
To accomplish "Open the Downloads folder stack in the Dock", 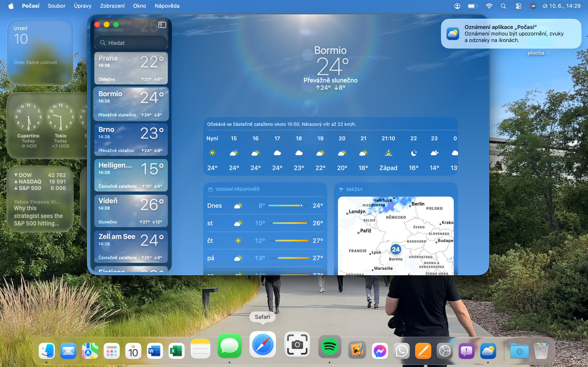I will (x=519, y=351).
